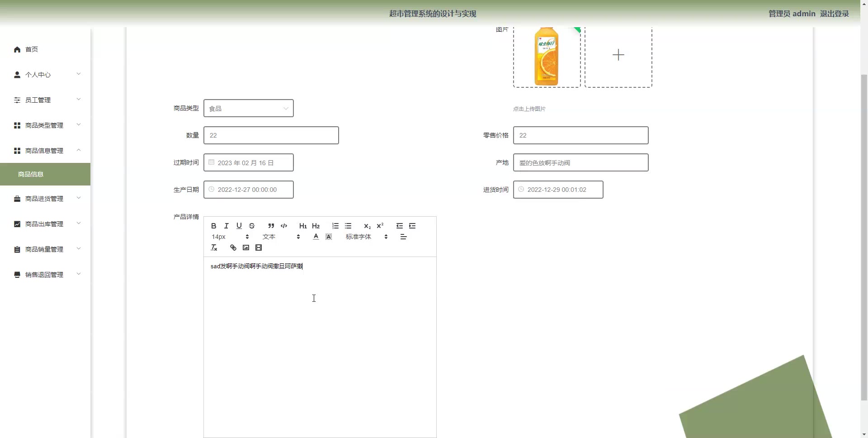Open the text background color picker

[x=329, y=237]
